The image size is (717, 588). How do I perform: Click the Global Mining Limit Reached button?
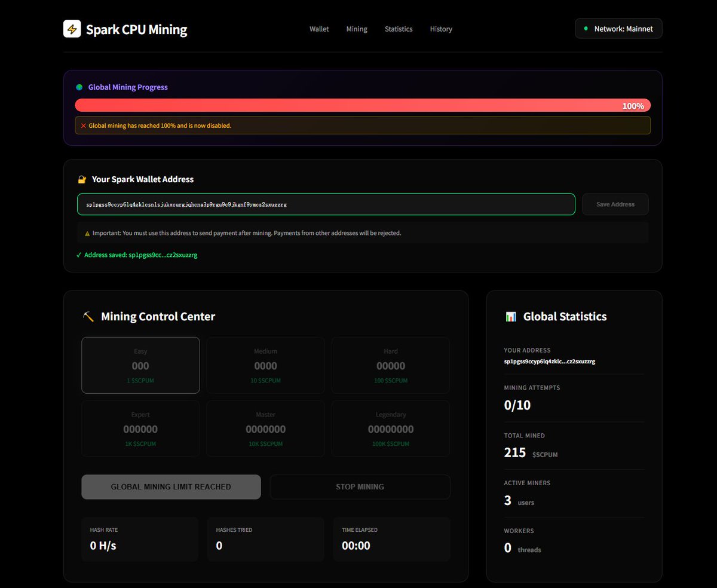[171, 487]
